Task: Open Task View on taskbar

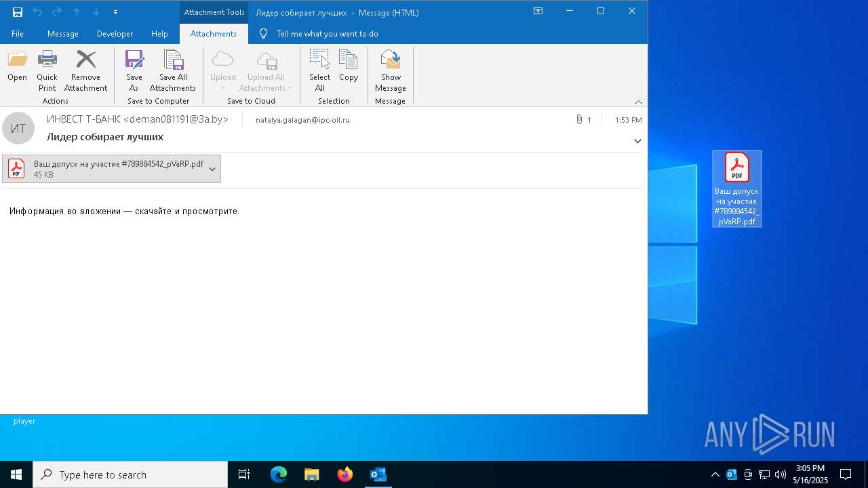Action: [244, 474]
